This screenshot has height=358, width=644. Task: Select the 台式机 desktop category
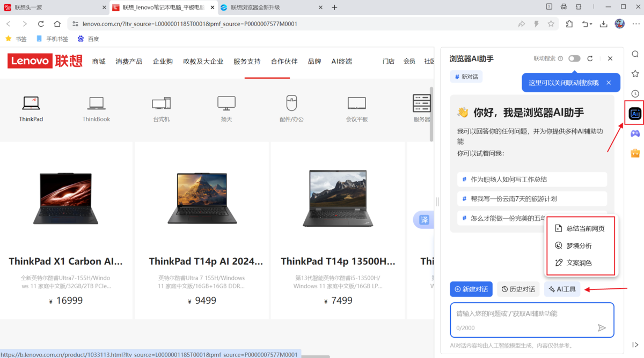pyautogui.click(x=161, y=109)
